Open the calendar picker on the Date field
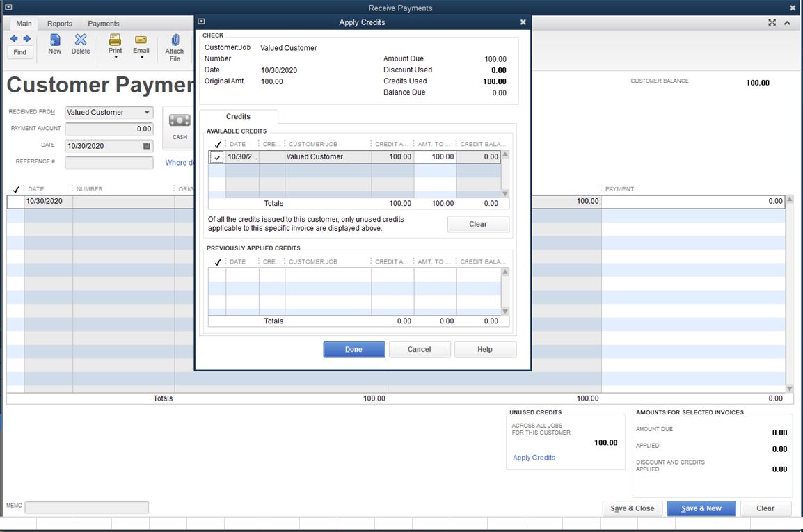The image size is (803, 532). (x=148, y=146)
